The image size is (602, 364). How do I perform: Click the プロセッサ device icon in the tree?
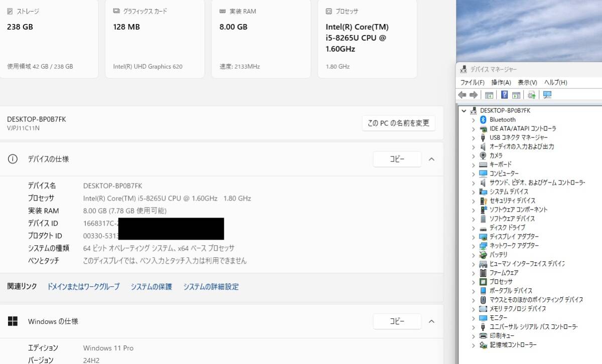pos(483,282)
